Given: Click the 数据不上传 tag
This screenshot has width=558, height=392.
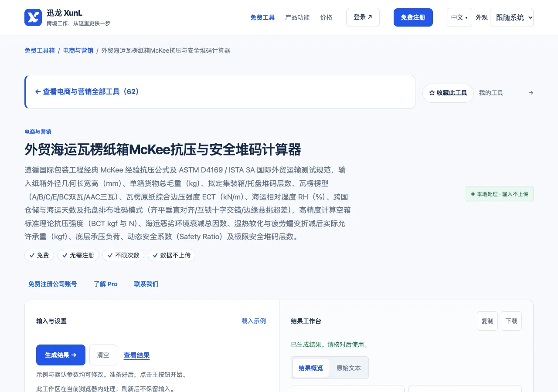Looking at the screenshot, I should (x=171, y=255).
